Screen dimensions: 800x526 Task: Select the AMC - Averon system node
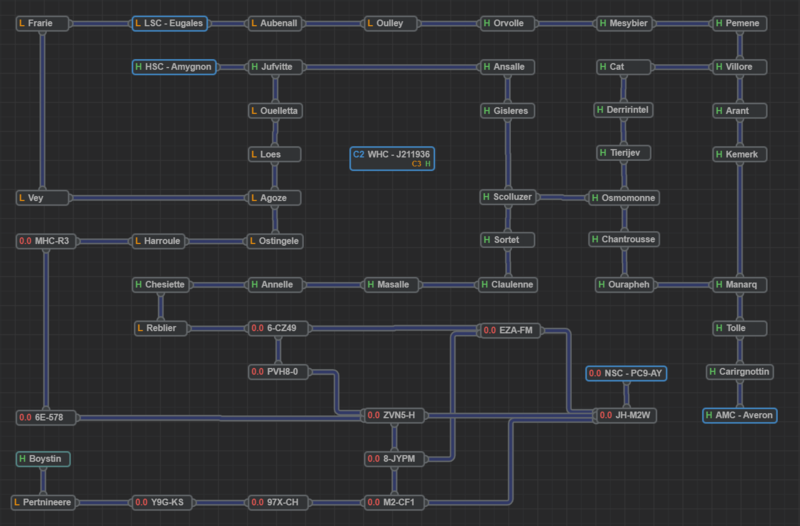point(739,415)
